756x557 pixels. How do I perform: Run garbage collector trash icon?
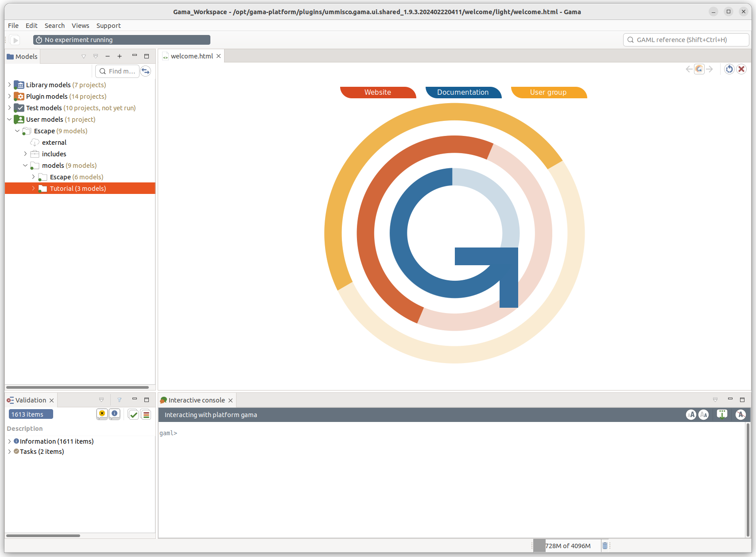point(605,545)
